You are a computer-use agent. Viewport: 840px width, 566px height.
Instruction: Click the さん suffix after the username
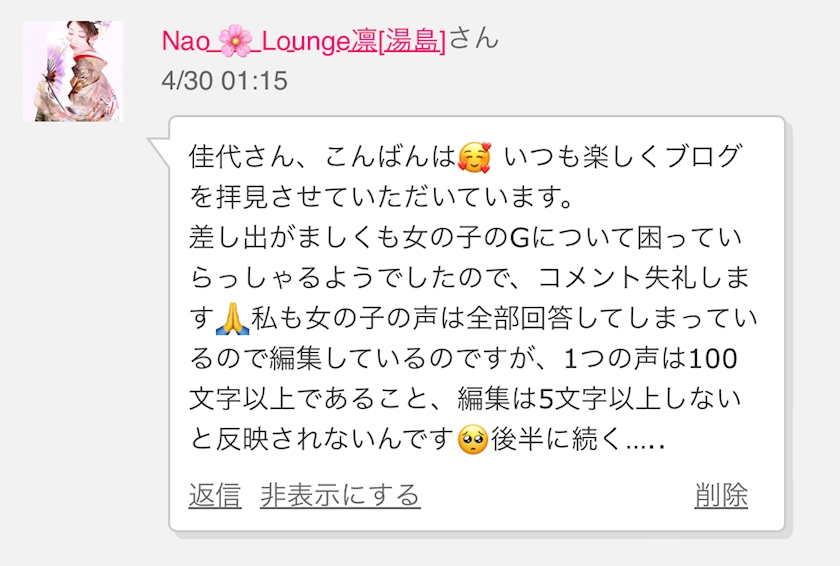[474, 39]
